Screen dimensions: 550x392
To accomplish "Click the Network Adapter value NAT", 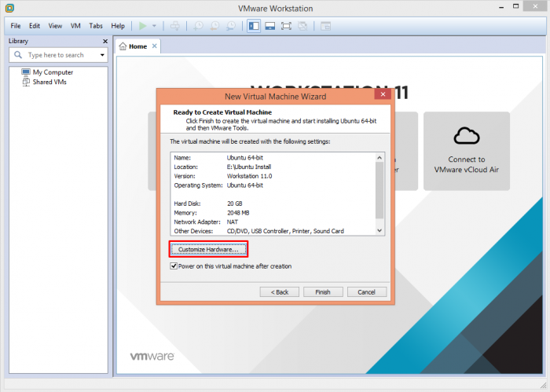I will tap(233, 222).
